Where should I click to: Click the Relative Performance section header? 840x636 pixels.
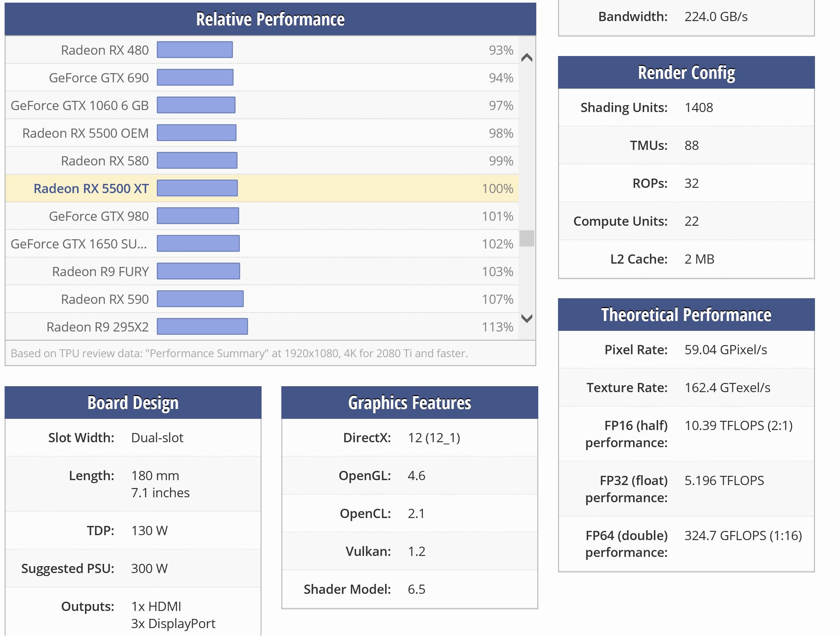270,19
